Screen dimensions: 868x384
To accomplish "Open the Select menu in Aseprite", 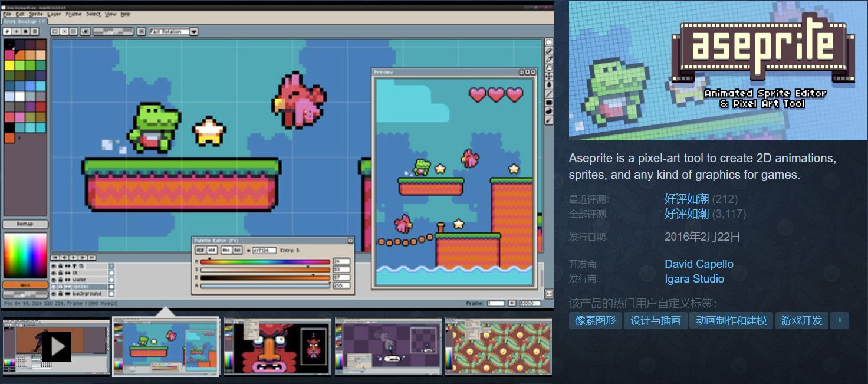I will click(93, 14).
